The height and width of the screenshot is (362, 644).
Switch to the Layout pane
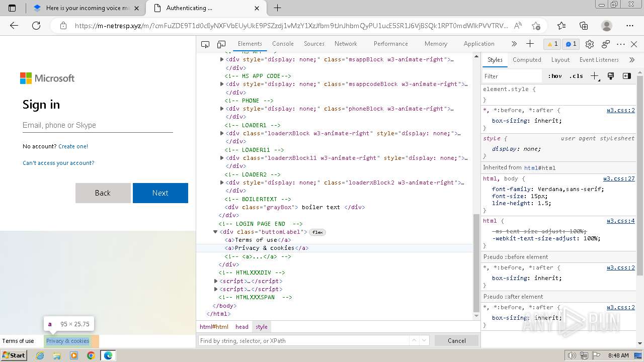coord(560,60)
